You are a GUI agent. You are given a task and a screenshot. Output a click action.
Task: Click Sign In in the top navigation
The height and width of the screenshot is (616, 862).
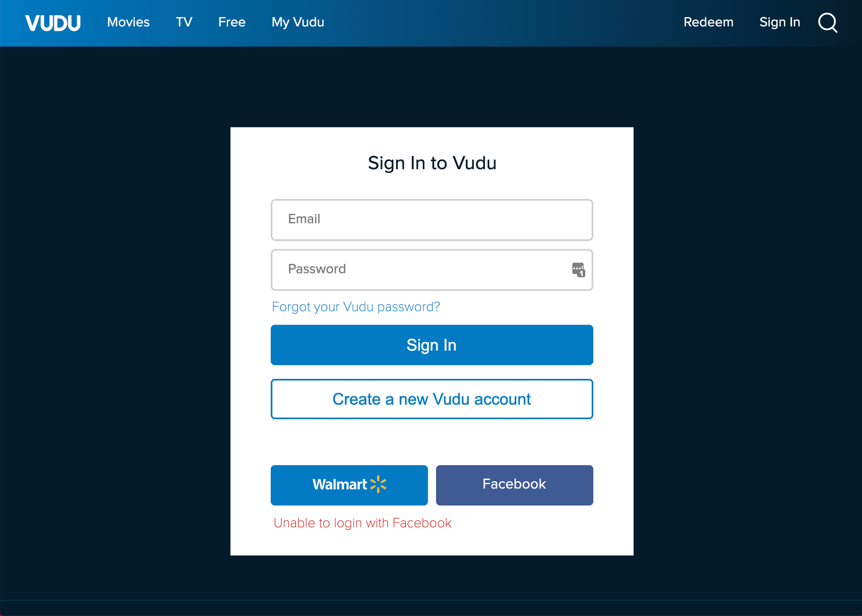(780, 22)
